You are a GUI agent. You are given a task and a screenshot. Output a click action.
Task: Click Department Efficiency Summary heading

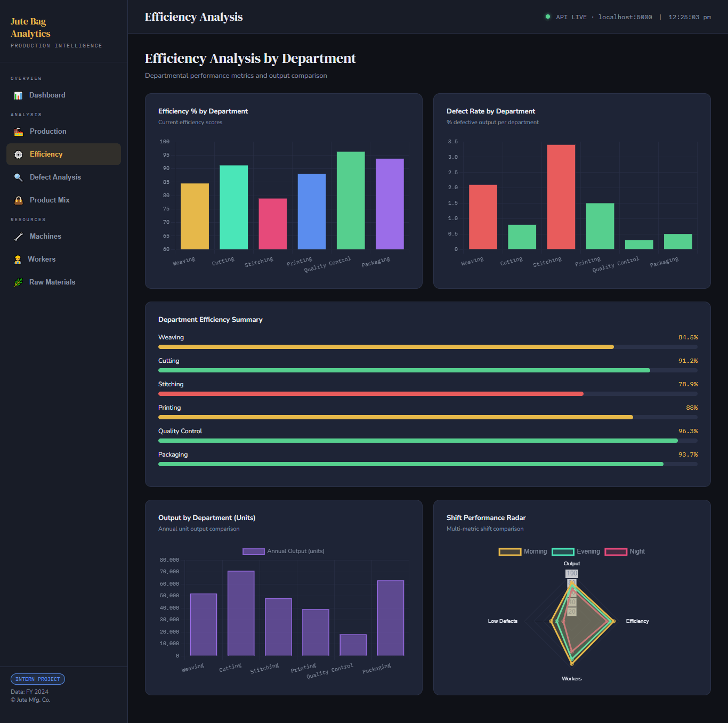(x=211, y=320)
